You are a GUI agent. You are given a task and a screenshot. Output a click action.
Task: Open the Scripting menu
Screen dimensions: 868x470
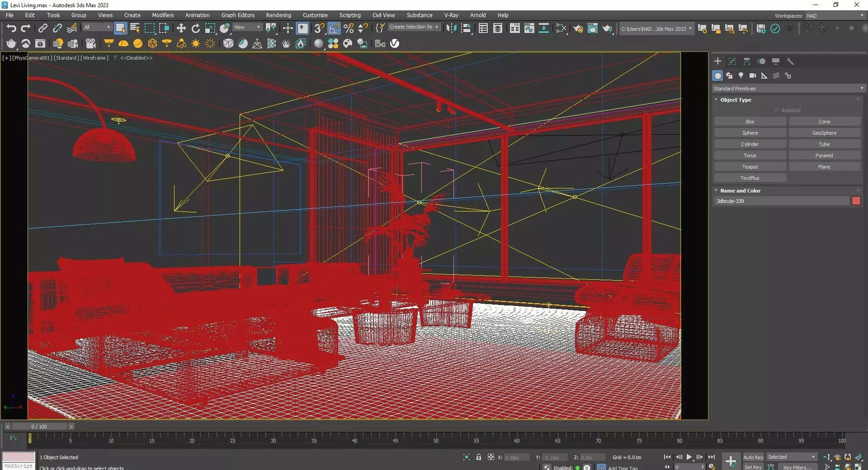pos(350,15)
